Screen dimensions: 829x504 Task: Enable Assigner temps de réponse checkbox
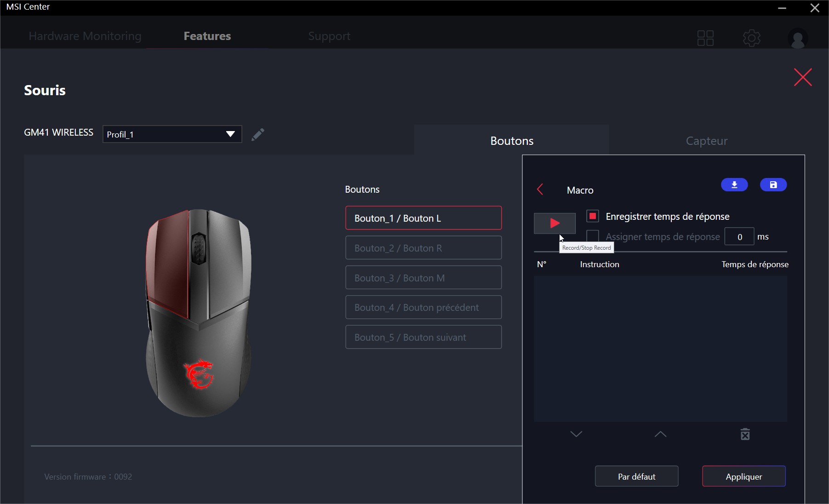pos(593,236)
